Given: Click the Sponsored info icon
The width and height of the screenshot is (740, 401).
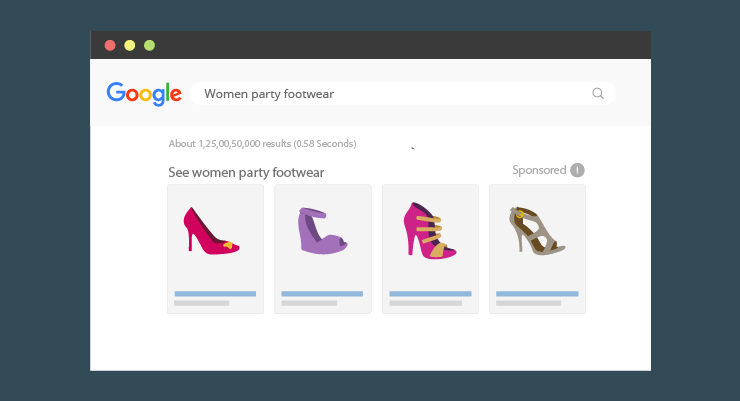Looking at the screenshot, I should 577,170.
